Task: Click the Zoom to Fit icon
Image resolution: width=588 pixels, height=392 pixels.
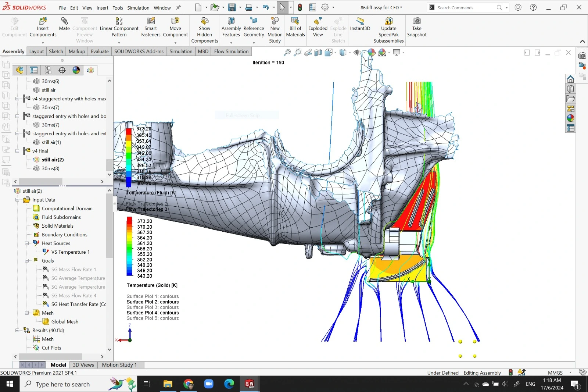Action: tap(287, 53)
